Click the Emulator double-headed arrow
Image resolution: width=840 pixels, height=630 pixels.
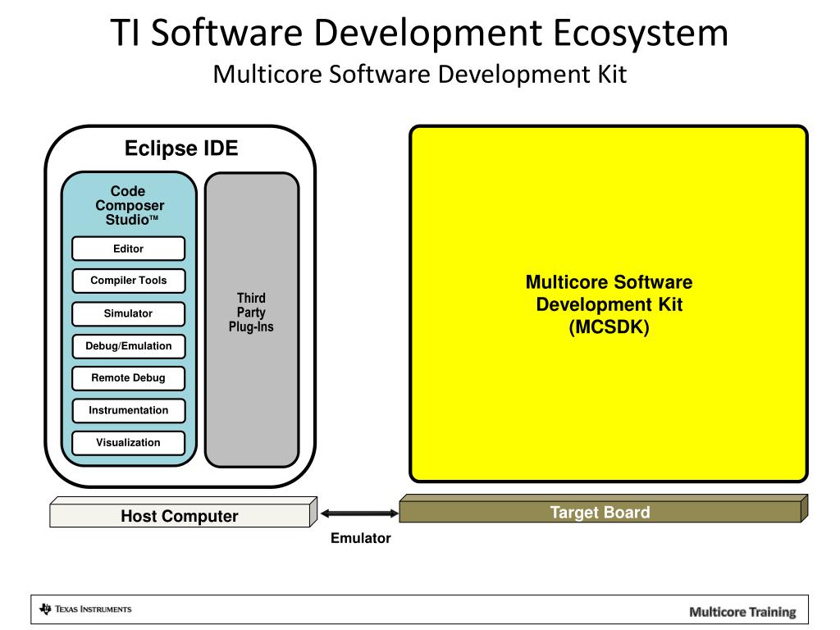[359, 514]
